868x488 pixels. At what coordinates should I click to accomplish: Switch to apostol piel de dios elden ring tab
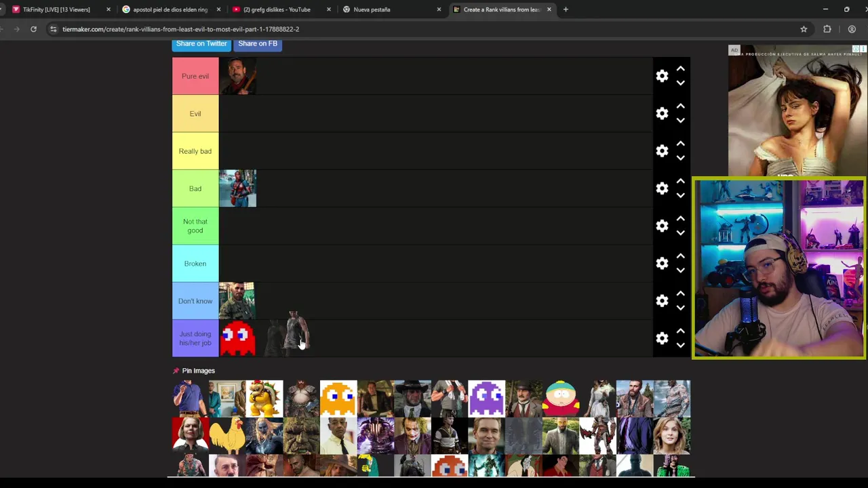[x=170, y=9]
